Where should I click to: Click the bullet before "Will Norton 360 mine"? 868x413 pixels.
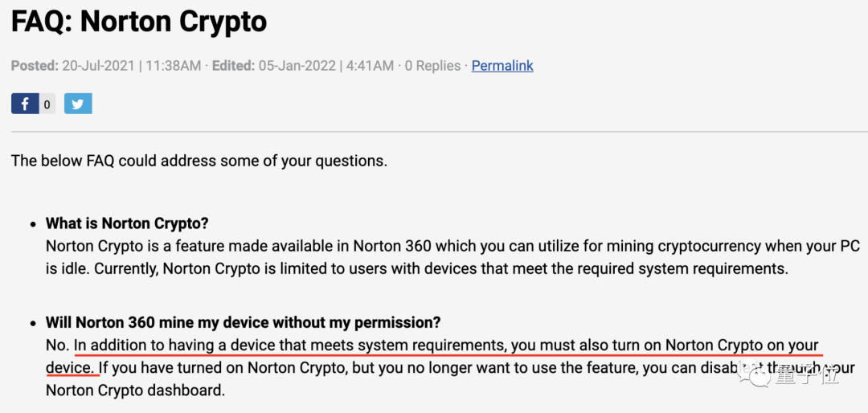coord(33,324)
